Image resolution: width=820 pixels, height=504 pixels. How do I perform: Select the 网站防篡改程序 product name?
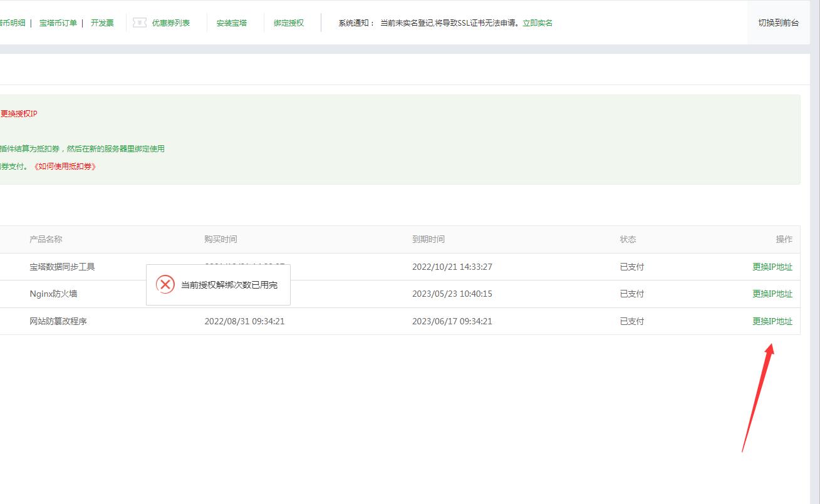pos(58,321)
